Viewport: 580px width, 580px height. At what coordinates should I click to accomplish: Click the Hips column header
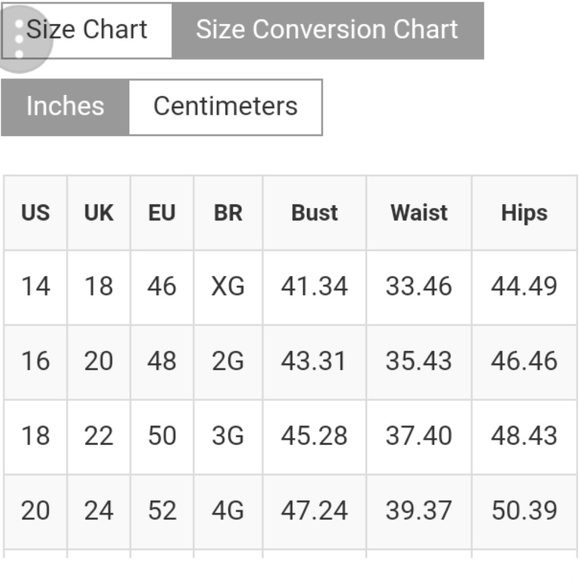(x=525, y=213)
